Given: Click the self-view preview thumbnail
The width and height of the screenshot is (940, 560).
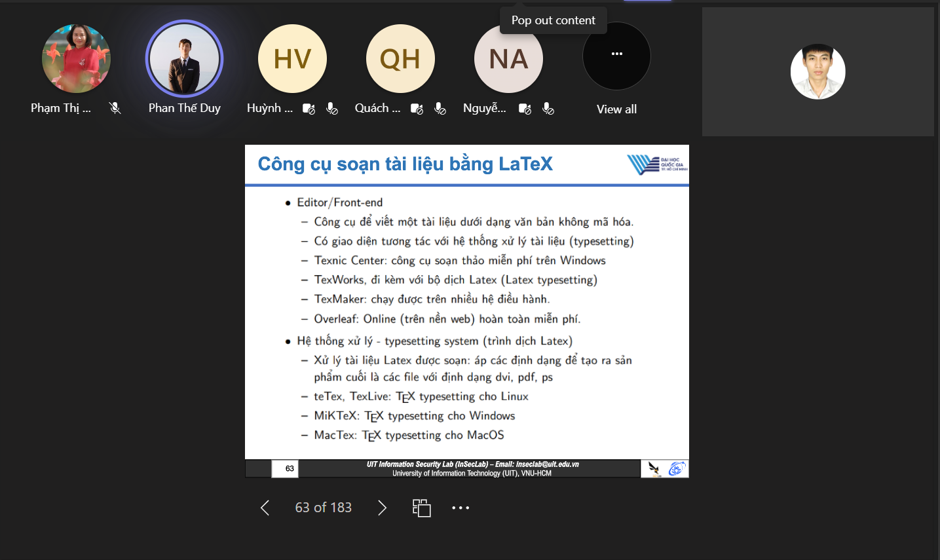Looking at the screenshot, I should [x=818, y=71].
